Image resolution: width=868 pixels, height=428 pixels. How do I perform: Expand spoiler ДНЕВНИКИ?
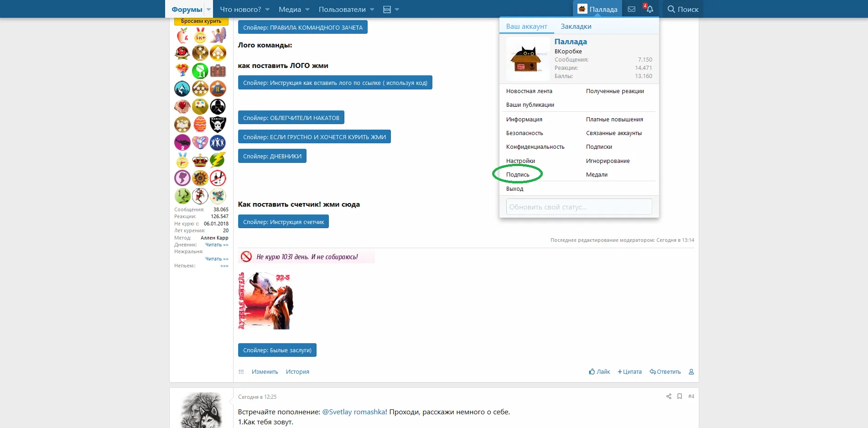272,156
